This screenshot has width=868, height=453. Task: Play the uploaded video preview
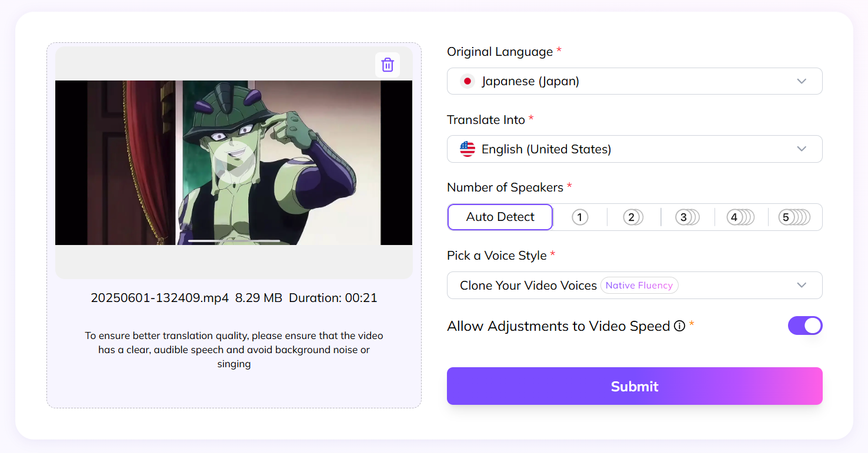(233, 163)
